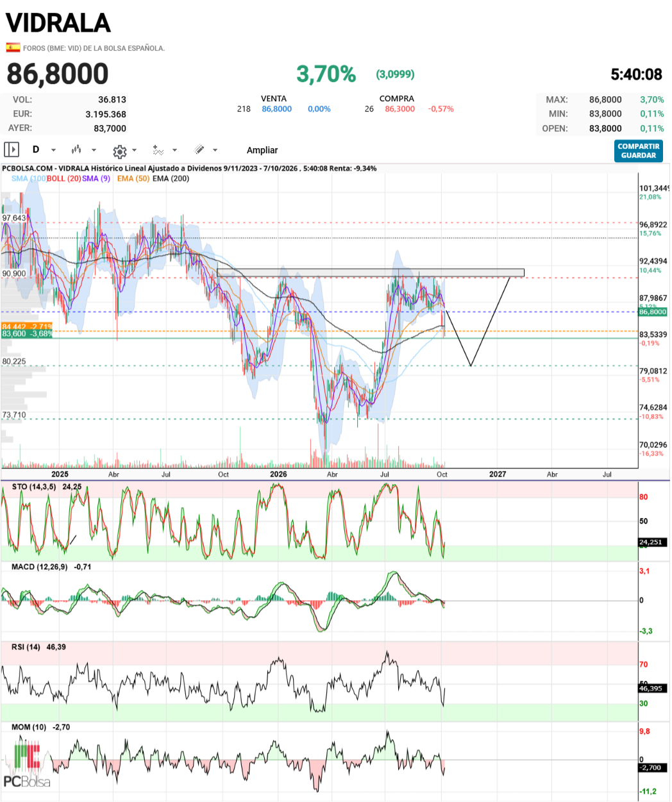Open chart settings gear icon

119,151
